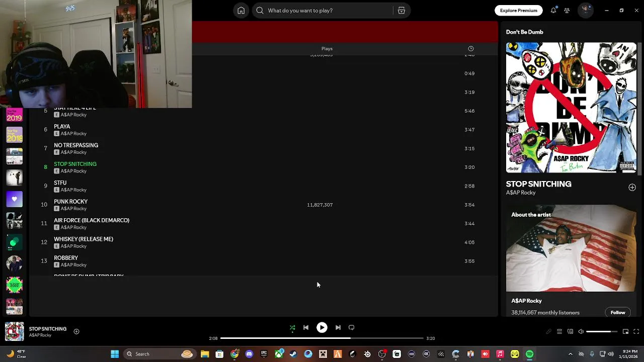The image size is (644, 362).
Task: Go to Spotify Home via house icon
Action: click(241, 11)
